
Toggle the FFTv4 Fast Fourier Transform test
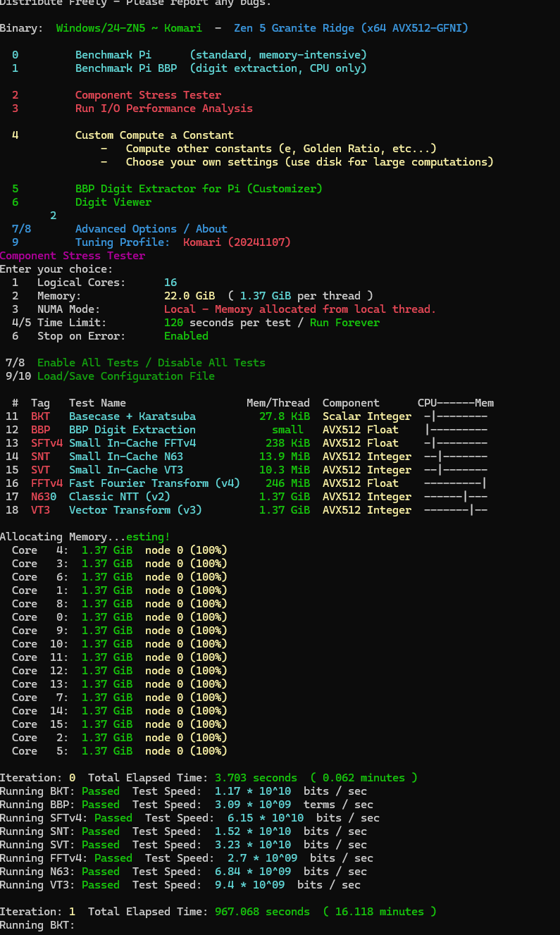tap(154, 483)
